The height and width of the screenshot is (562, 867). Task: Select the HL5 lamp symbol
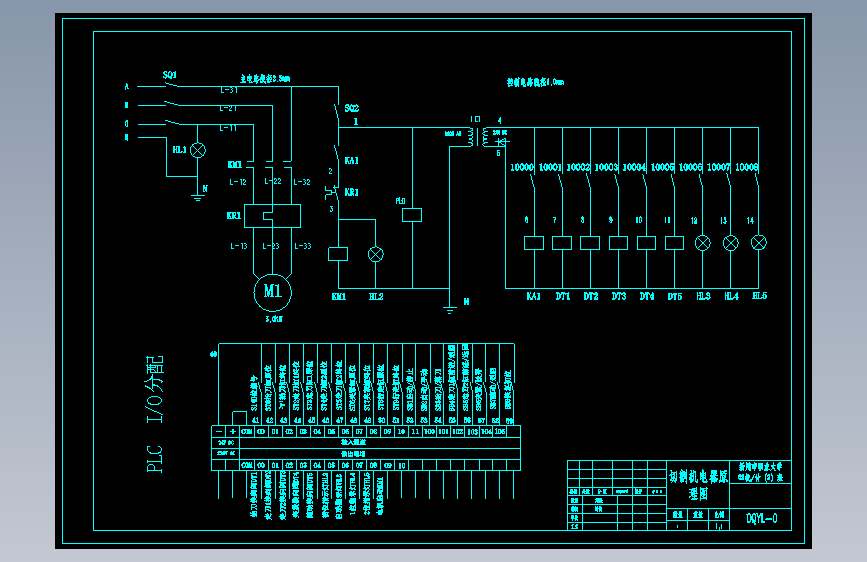pyautogui.click(x=759, y=242)
